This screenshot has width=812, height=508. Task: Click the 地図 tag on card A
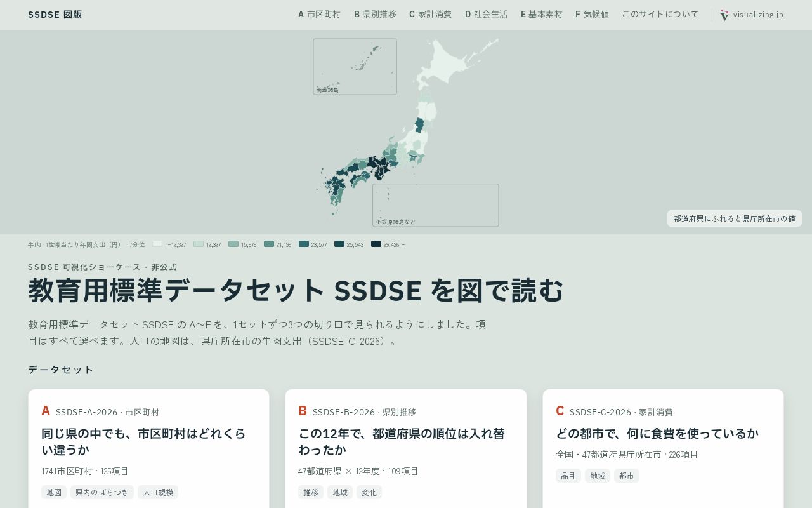54,492
